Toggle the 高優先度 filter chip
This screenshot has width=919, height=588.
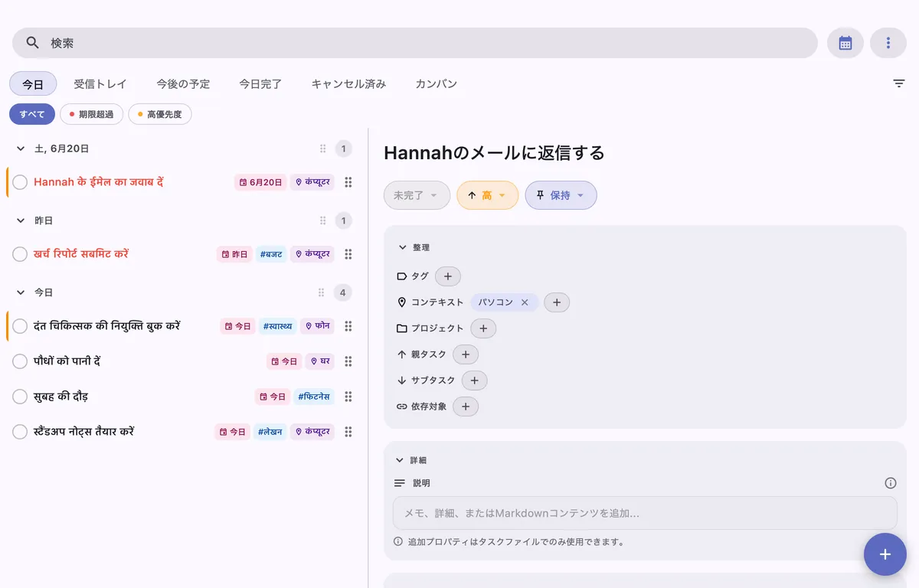pyautogui.click(x=160, y=114)
